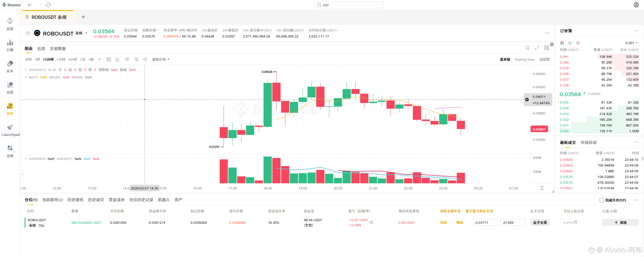Switch to Trading View chart mode
The image size is (644, 257).
point(525,60)
